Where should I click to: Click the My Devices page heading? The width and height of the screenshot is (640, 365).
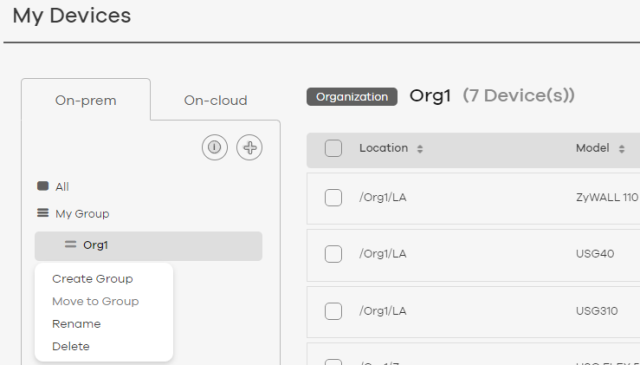(x=72, y=16)
